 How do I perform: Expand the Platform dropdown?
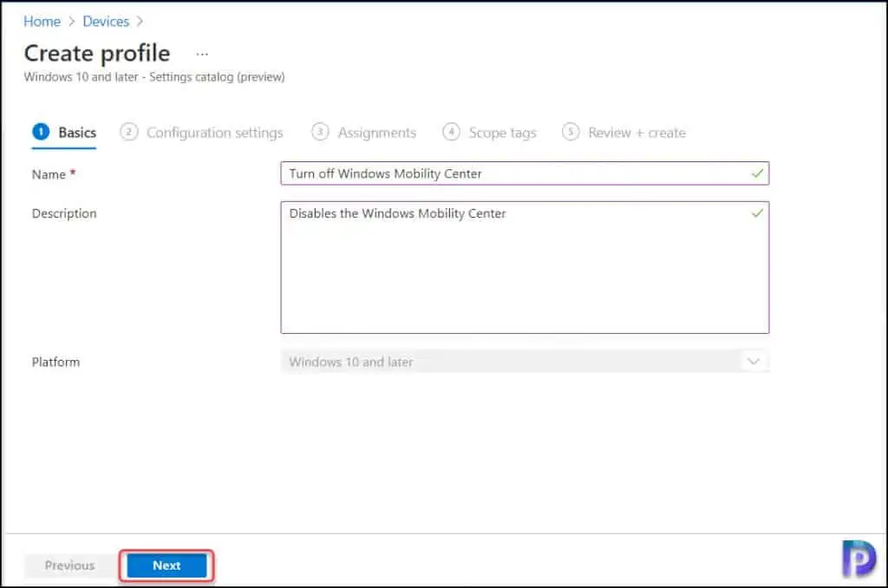click(x=525, y=362)
